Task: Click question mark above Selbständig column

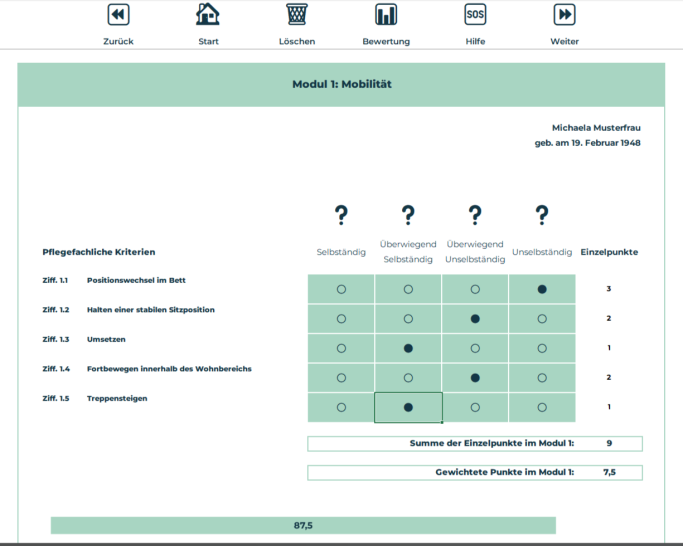Action: coord(341,214)
